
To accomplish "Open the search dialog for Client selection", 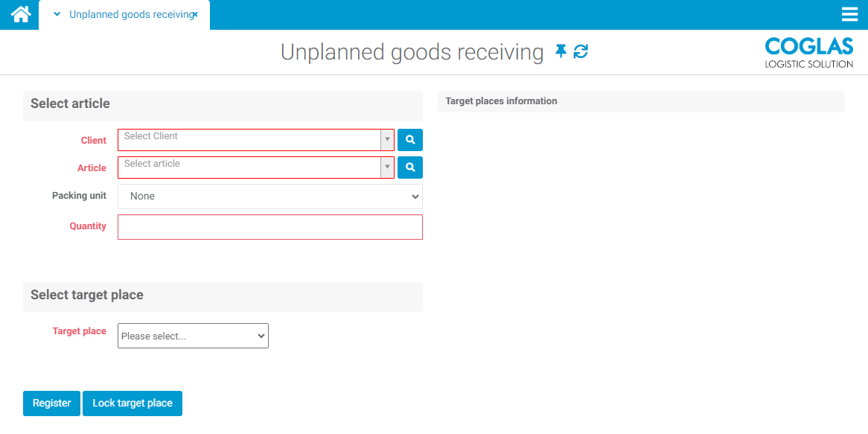I will point(409,139).
